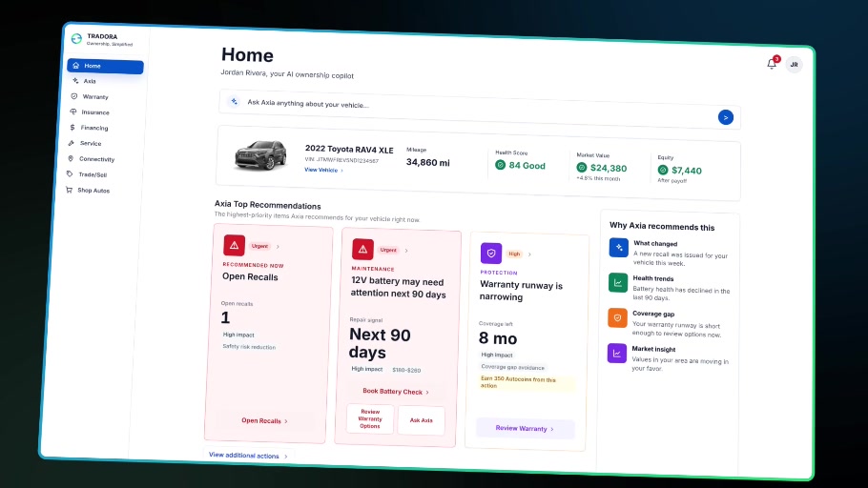Click the Review Warranty button
Screen dimensions: 868x488
tap(525, 428)
